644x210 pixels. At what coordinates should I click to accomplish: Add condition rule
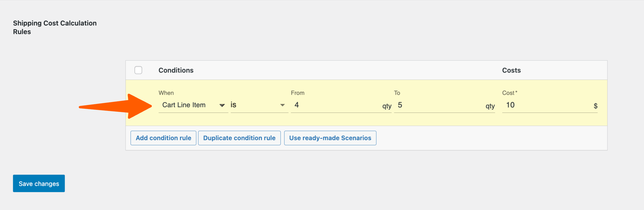pyautogui.click(x=163, y=138)
